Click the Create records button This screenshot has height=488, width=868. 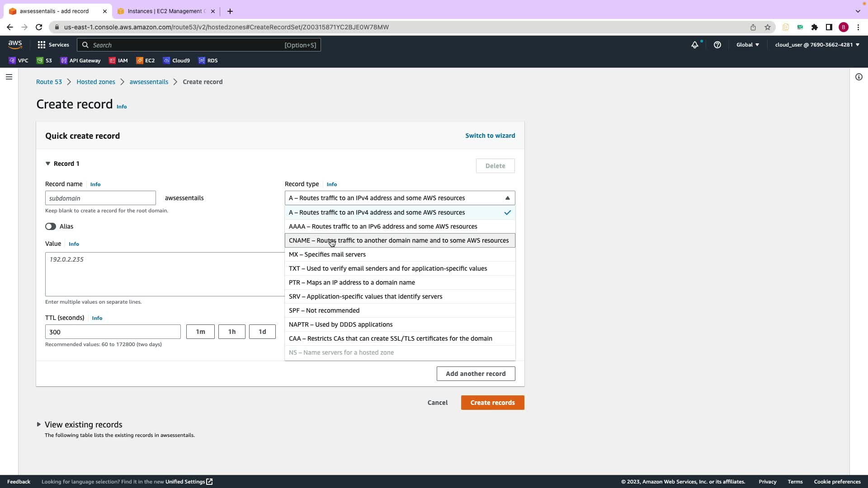[492, 403]
